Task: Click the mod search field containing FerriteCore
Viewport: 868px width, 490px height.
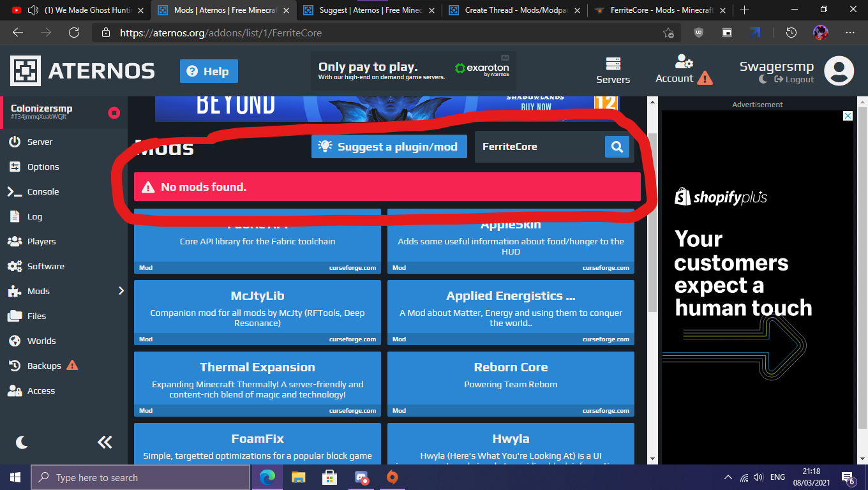Action: [x=540, y=147]
